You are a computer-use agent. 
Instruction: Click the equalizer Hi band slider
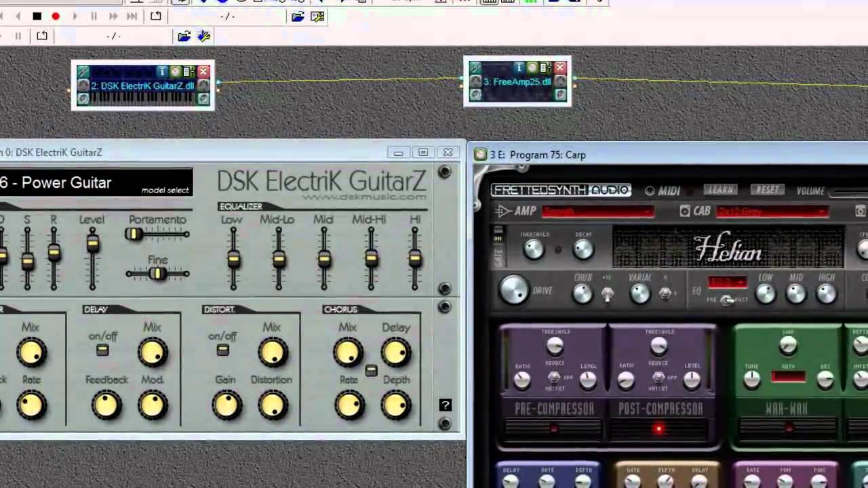(415, 259)
